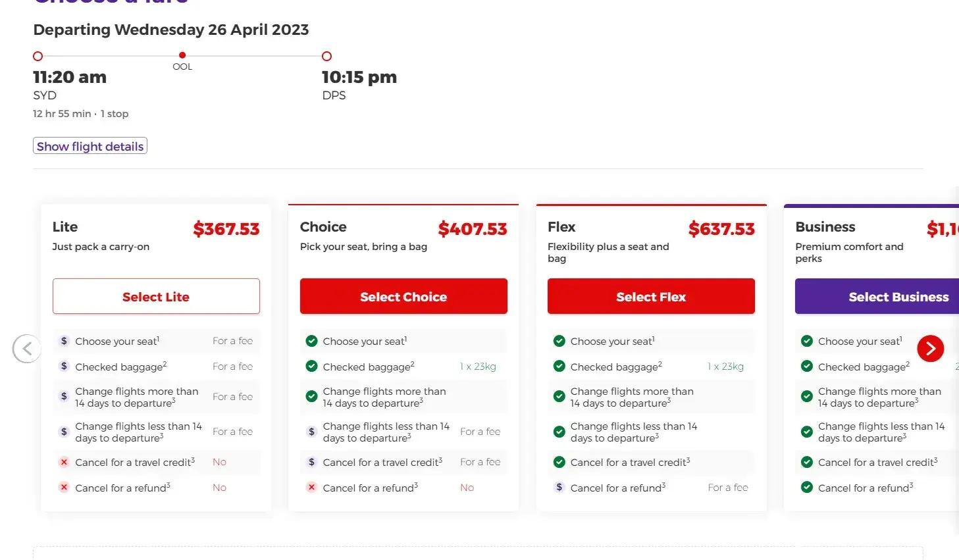The width and height of the screenshot is (959, 560).
Task: Click dollar icon beside Lite Choose your seat
Action: [64, 341]
